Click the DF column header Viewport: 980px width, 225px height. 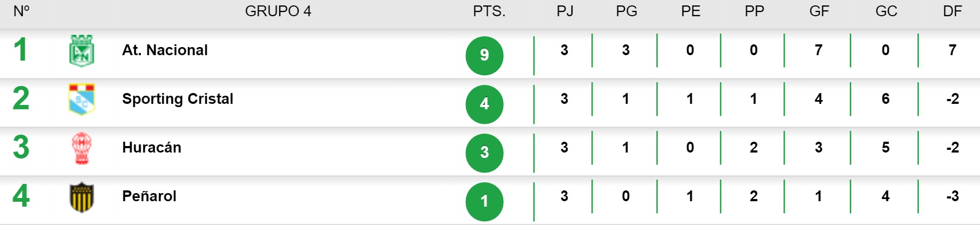click(952, 11)
